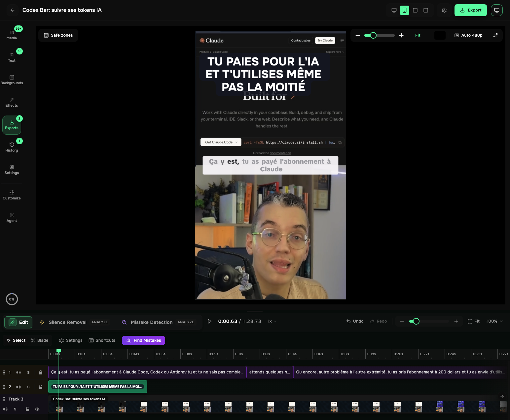
Task: Open the Effects panel
Action: tap(12, 102)
